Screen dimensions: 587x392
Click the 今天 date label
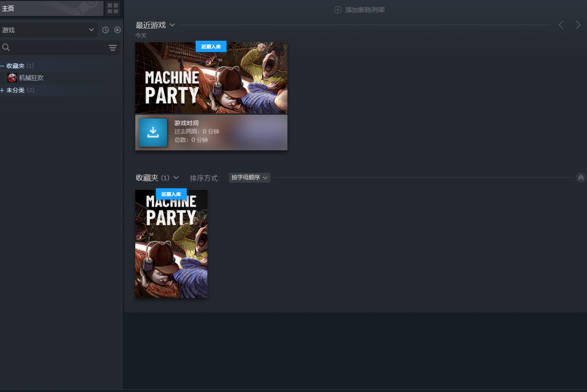(x=141, y=35)
